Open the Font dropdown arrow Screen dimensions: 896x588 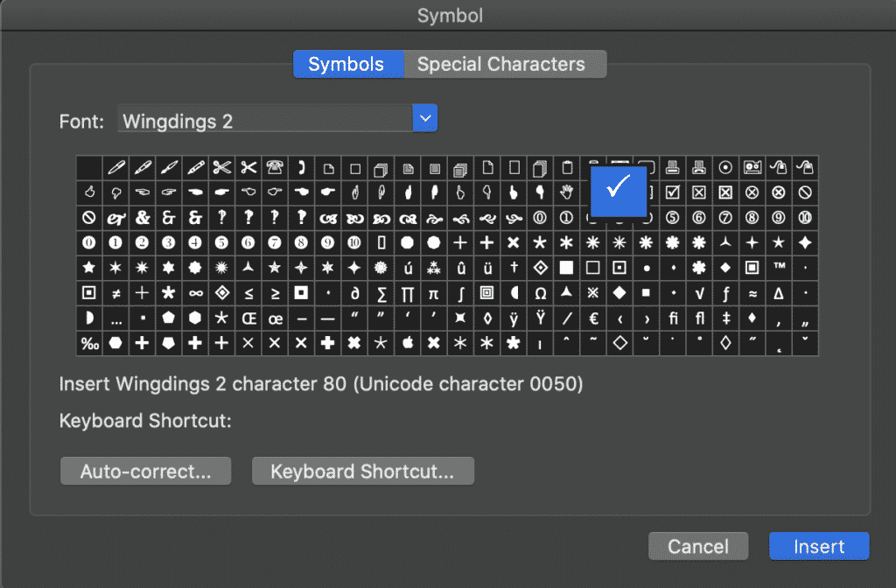[424, 118]
